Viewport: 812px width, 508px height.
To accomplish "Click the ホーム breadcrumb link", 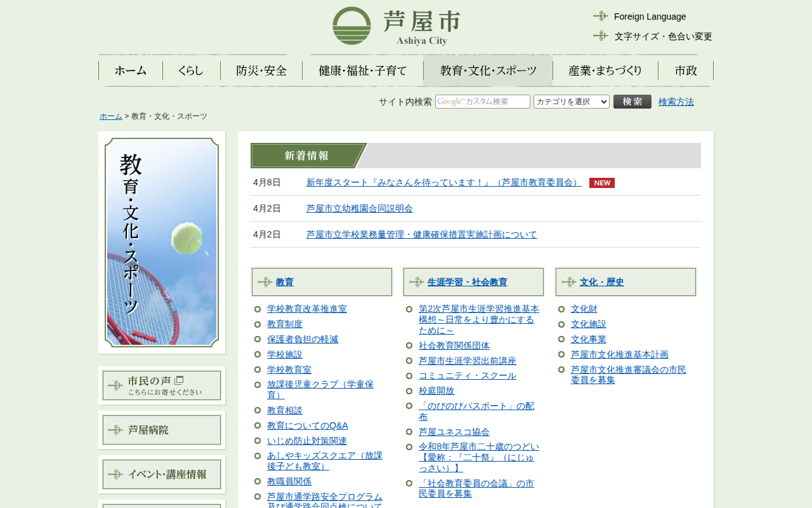I will click(x=111, y=116).
